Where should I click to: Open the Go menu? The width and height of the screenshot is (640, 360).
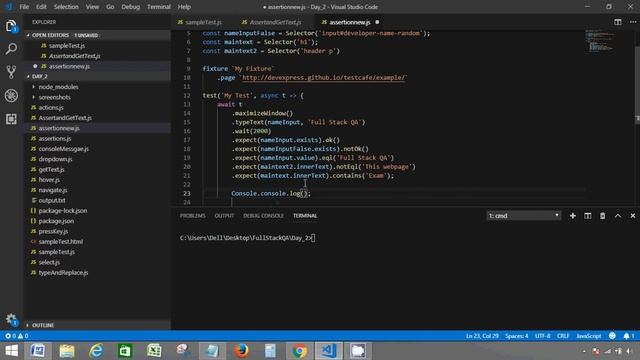(x=110, y=7)
